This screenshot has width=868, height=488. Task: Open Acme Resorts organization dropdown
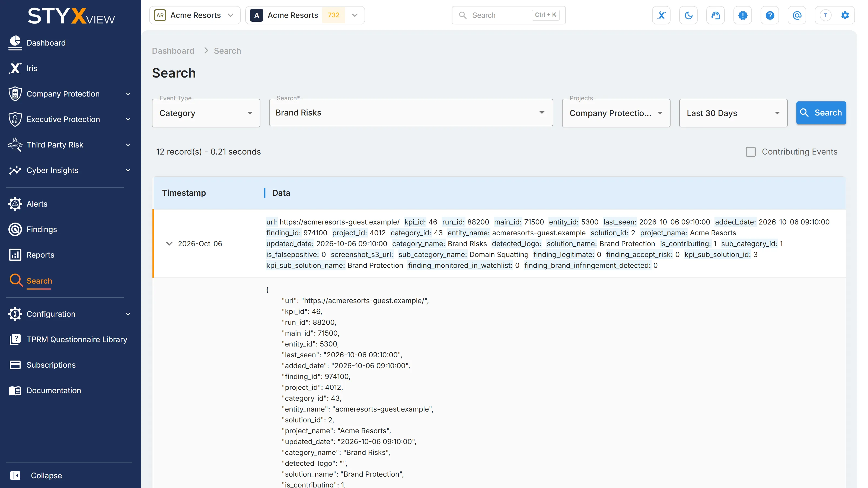195,15
